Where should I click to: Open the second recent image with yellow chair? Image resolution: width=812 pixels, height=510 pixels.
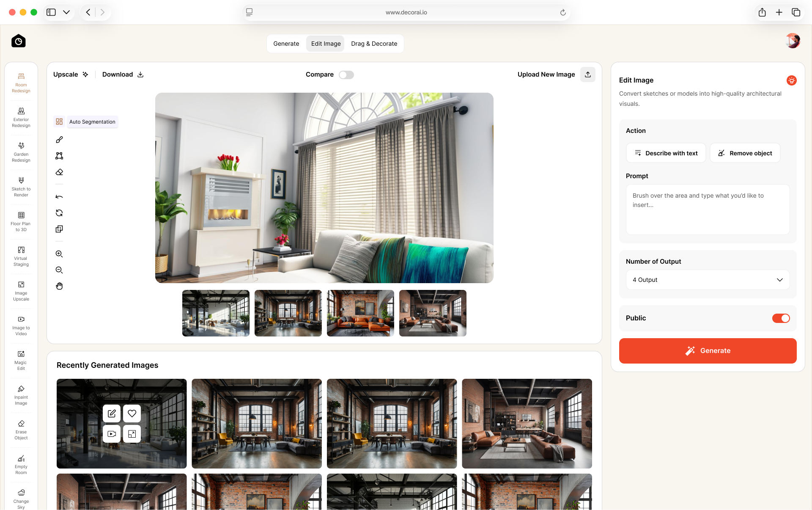coord(257,424)
